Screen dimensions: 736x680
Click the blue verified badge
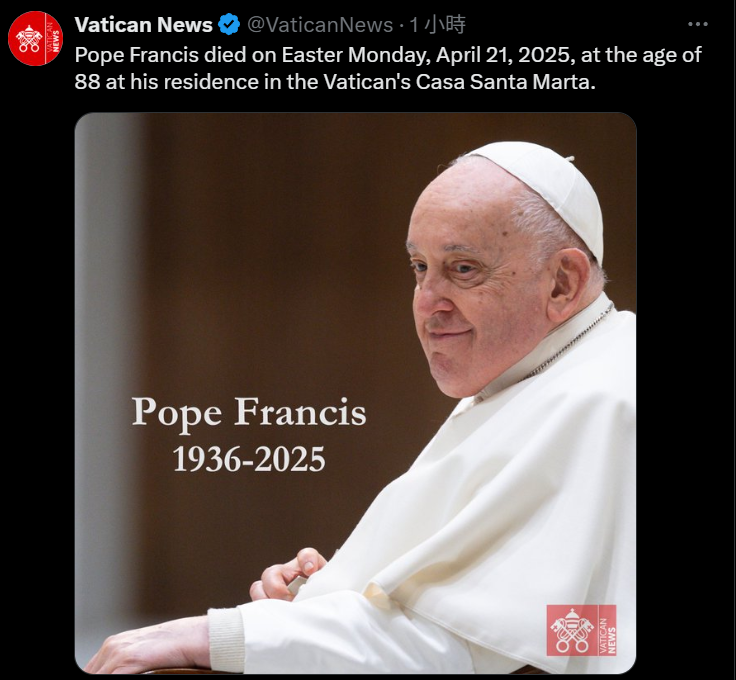click(229, 24)
